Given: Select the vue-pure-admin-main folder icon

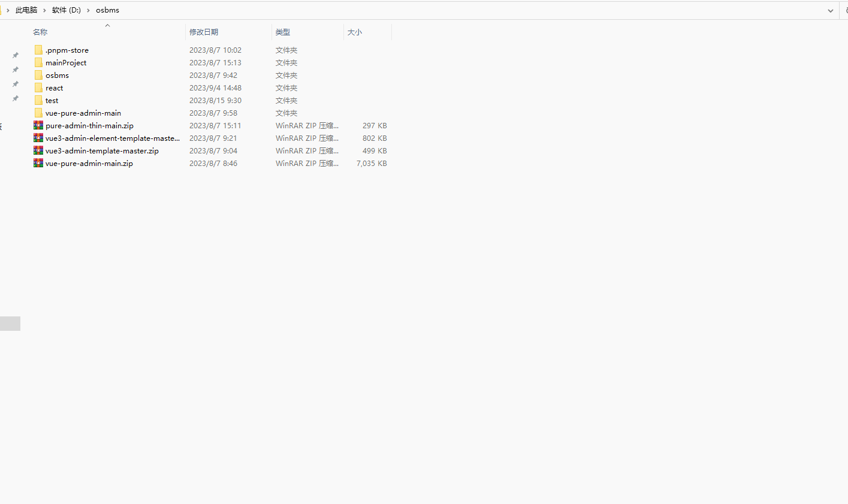Looking at the screenshot, I should point(38,113).
